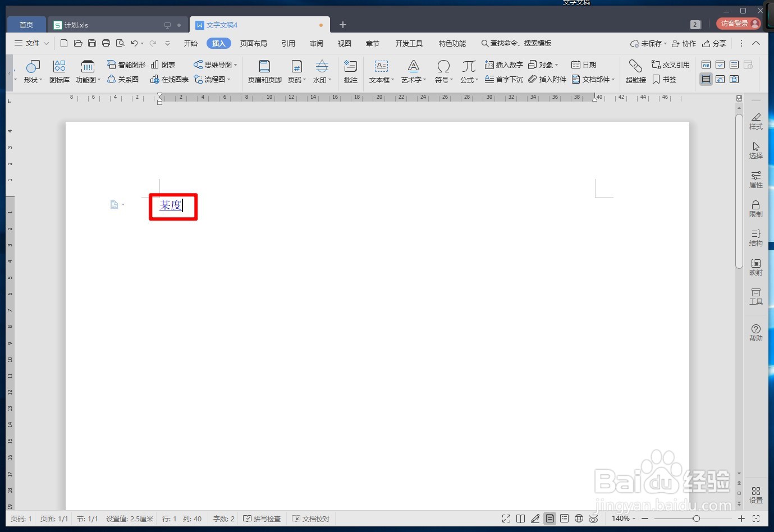Screen dimensions: 774x532
Task: Insert a 批注 comment
Action: (x=351, y=72)
